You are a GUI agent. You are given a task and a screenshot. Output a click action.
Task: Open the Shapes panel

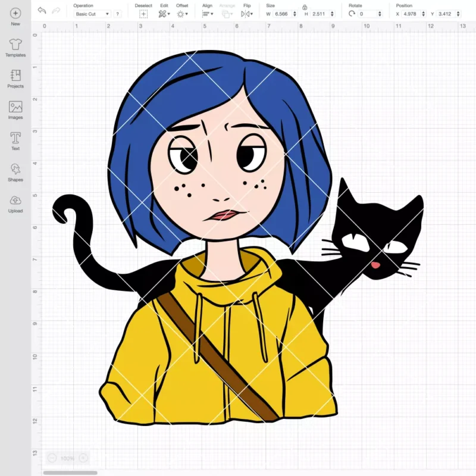[x=15, y=173]
